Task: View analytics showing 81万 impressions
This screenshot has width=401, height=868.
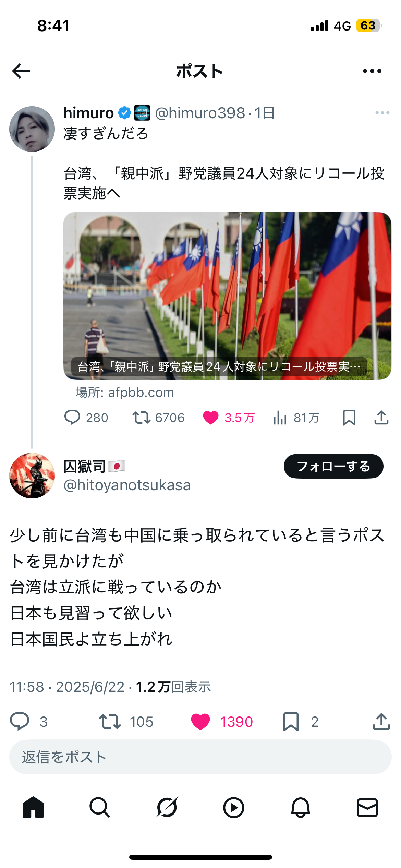Action: click(x=296, y=418)
